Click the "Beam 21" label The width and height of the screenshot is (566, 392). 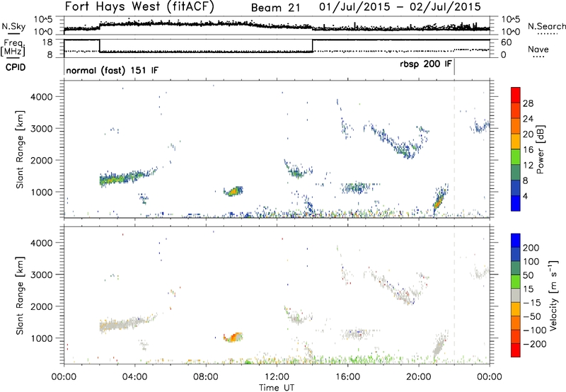click(x=275, y=8)
